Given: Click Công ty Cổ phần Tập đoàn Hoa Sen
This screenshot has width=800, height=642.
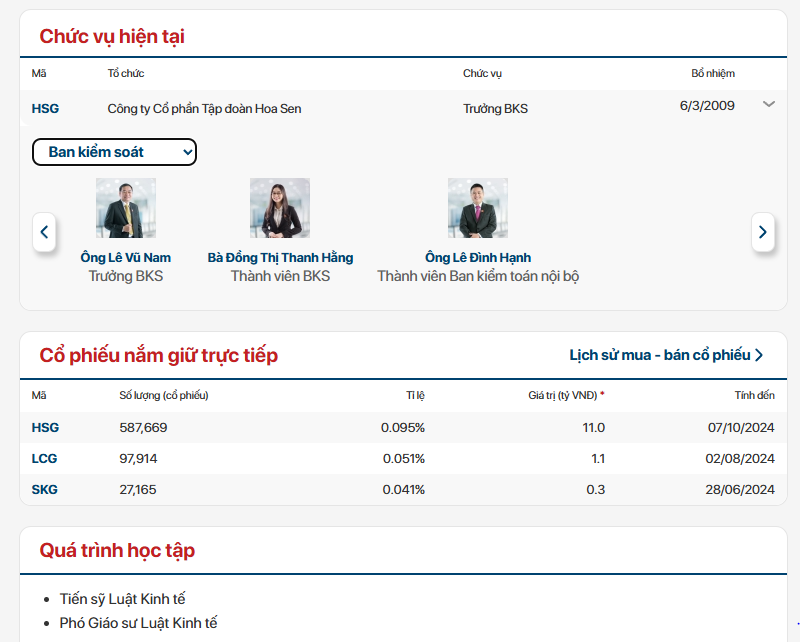Looking at the screenshot, I should pos(204,108).
